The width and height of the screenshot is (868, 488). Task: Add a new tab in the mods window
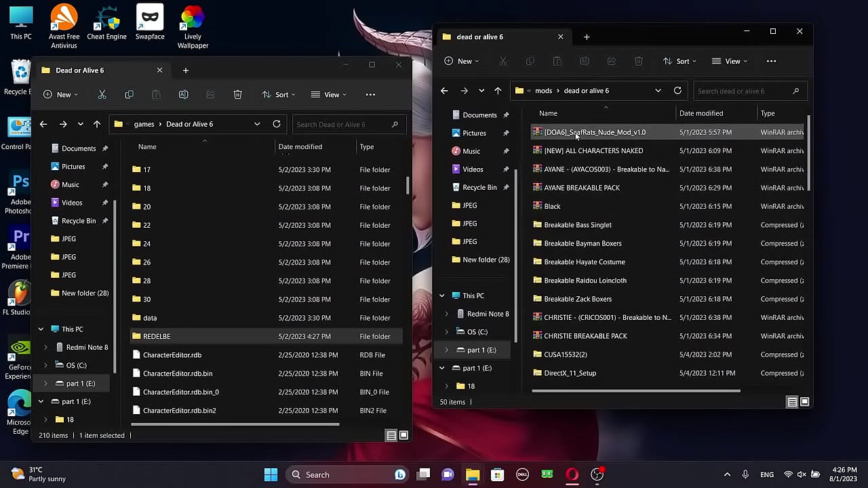(x=587, y=37)
